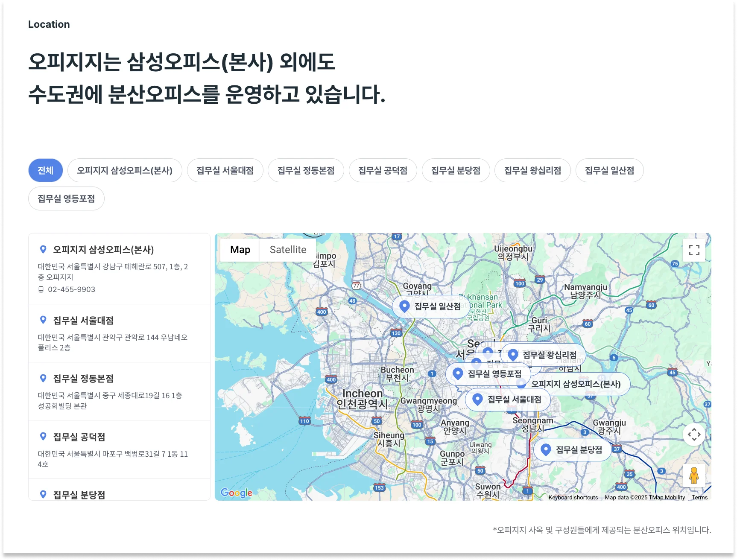Select the 집무실 서울대점 map pin
This screenshot has width=737, height=560.
(x=478, y=400)
